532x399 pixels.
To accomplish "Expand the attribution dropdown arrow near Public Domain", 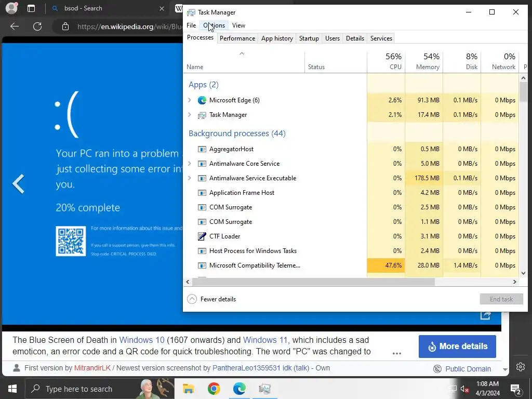I will pyautogui.click(x=505, y=369).
